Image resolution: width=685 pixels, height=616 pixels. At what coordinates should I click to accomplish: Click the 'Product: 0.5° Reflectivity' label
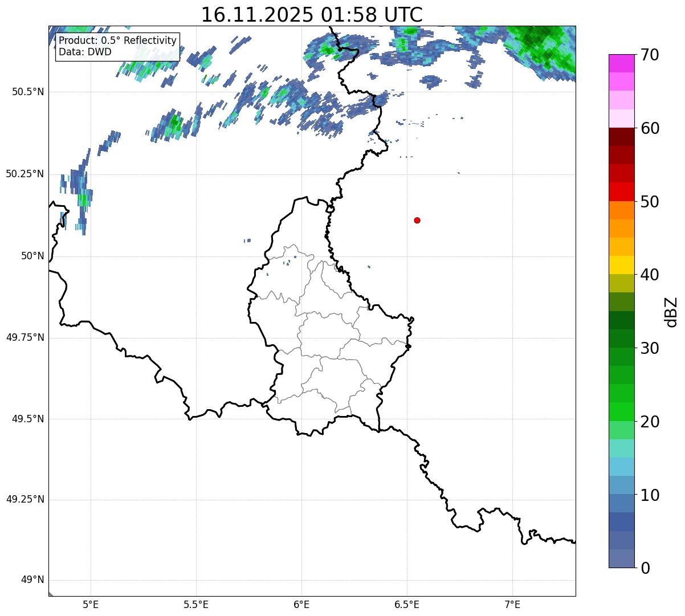tap(117, 41)
